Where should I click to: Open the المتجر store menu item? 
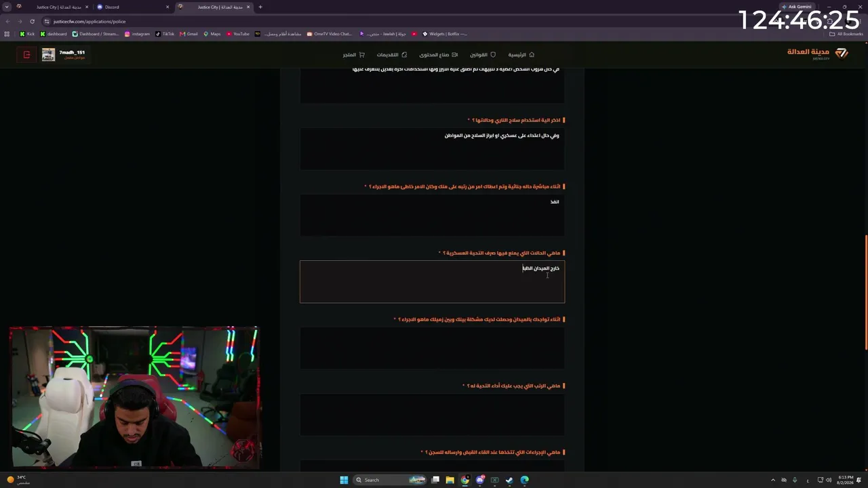(353, 55)
